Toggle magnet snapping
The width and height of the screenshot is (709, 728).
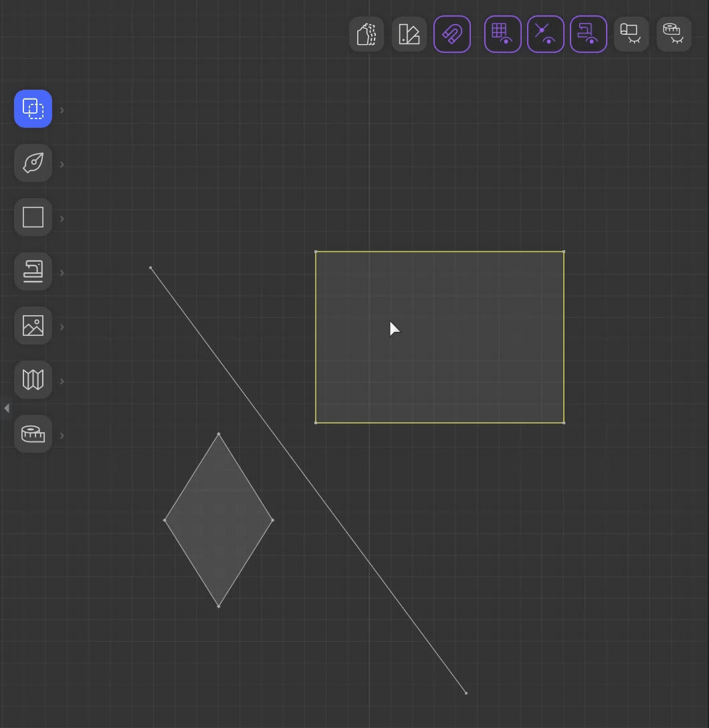pyautogui.click(x=452, y=34)
